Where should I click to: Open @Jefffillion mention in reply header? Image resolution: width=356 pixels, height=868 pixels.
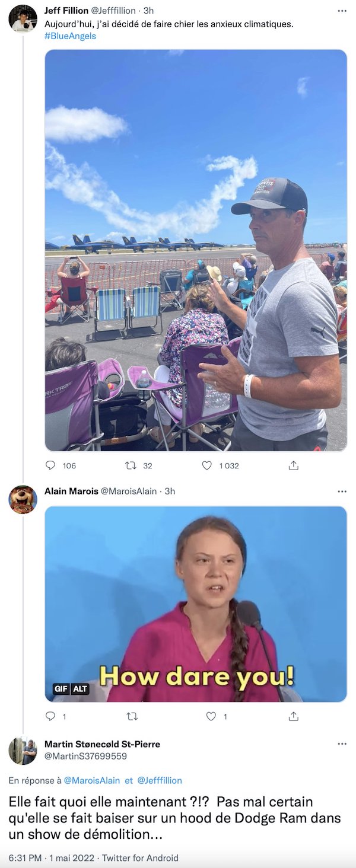tap(160, 780)
